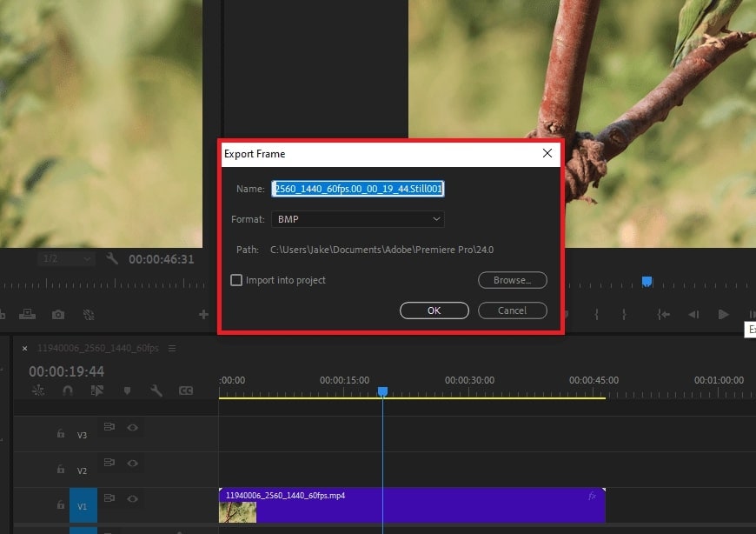The image size is (756, 534).
Task: Select the frame Name input field
Action: 358,188
